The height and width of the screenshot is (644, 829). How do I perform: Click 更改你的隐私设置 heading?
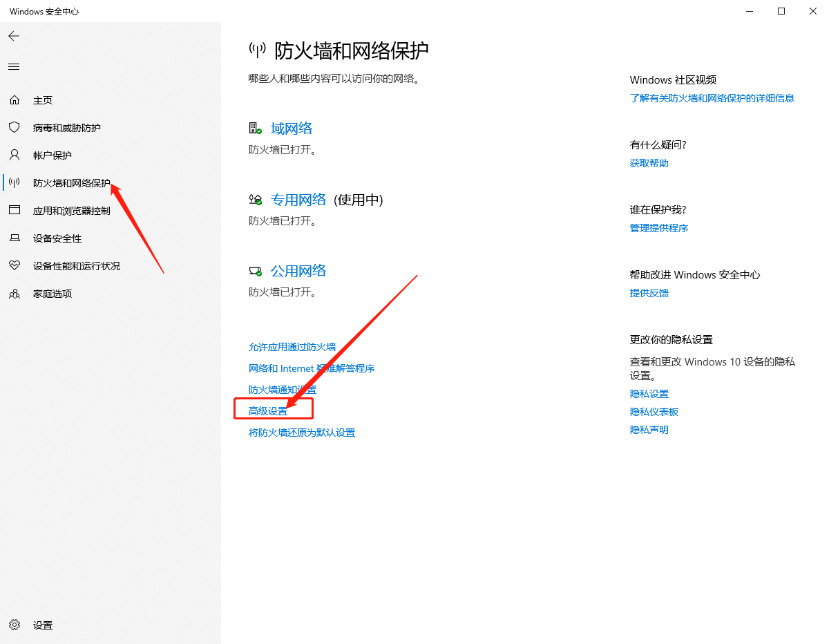point(671,340)
